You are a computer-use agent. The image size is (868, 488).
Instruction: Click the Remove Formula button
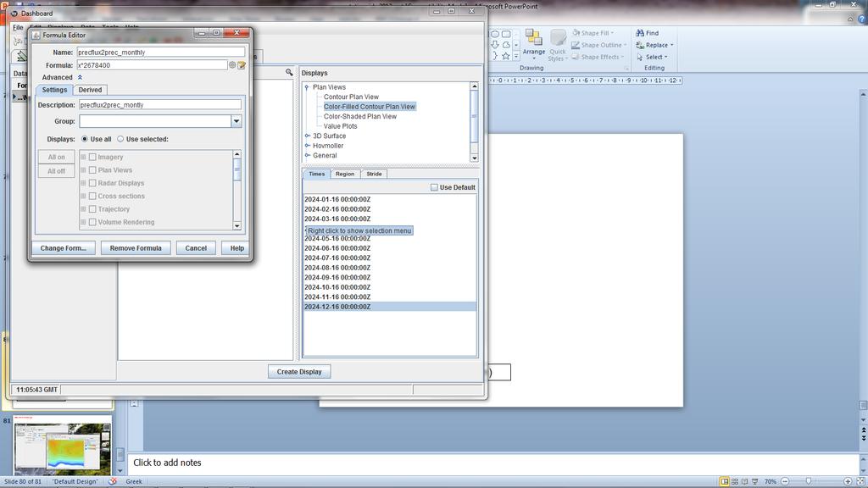[136, 248]
